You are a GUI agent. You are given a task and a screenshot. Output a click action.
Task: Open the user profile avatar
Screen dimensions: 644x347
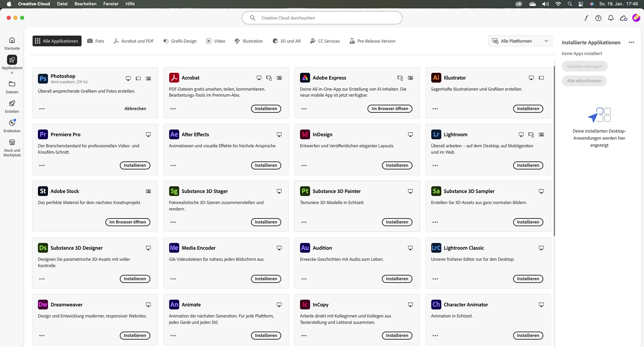coord(636,18)
